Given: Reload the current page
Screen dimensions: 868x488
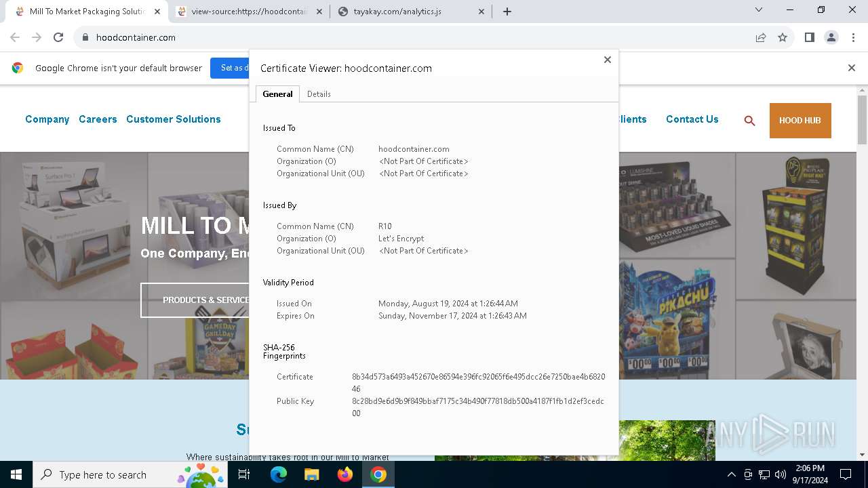Looking at the screenshot, I should (x=58, y=37).
